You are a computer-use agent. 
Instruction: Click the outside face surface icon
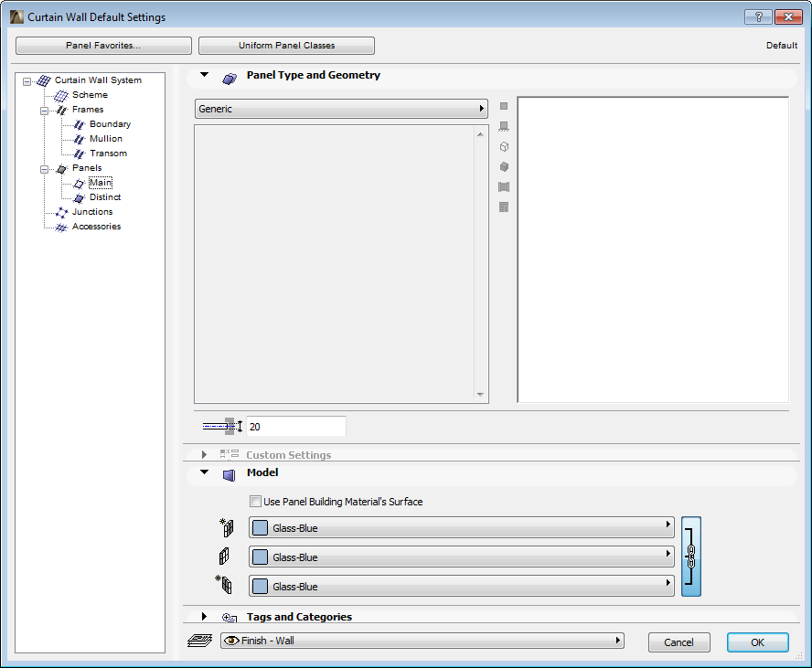[227, 527]
